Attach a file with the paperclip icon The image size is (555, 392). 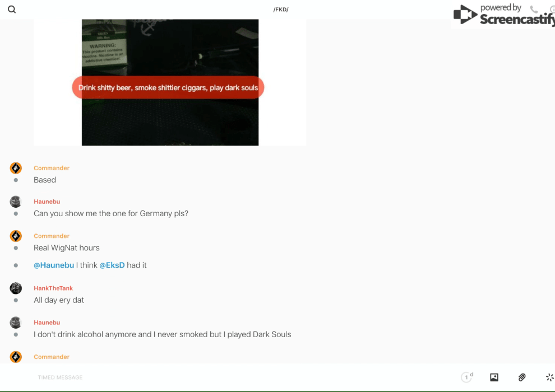click(521, 377)
